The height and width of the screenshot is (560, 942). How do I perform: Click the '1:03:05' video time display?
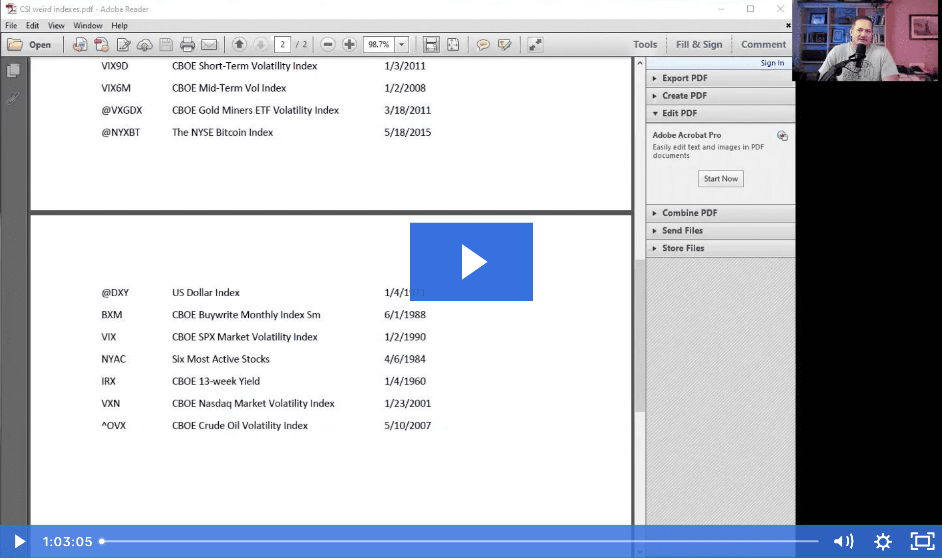coord(67,541)
